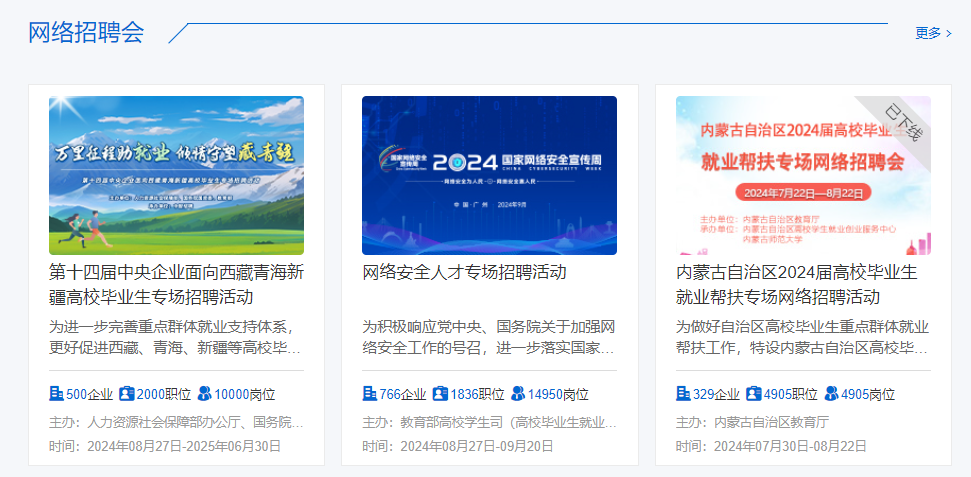
Task: Click description starting 为进一步完善重点群体就业支持体系
Action: [175, 337]
